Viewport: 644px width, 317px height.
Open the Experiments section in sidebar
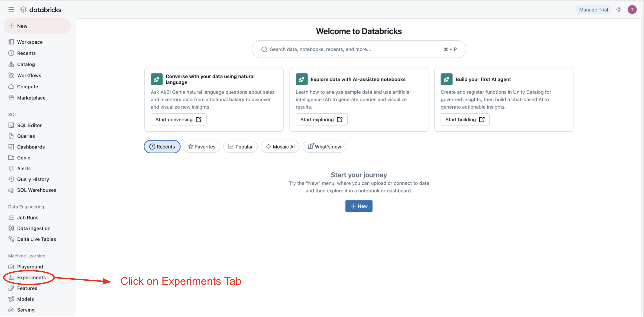(x=31, y=277)
